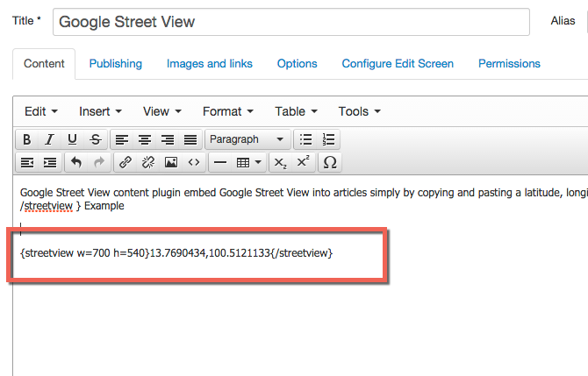Redo the last undone edit
The image size is (588, 376).
[99, 162]
